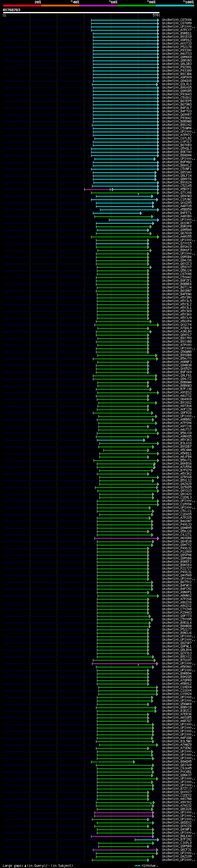Select the UniRef100_Q8LDB3 label

coord(177,64)
